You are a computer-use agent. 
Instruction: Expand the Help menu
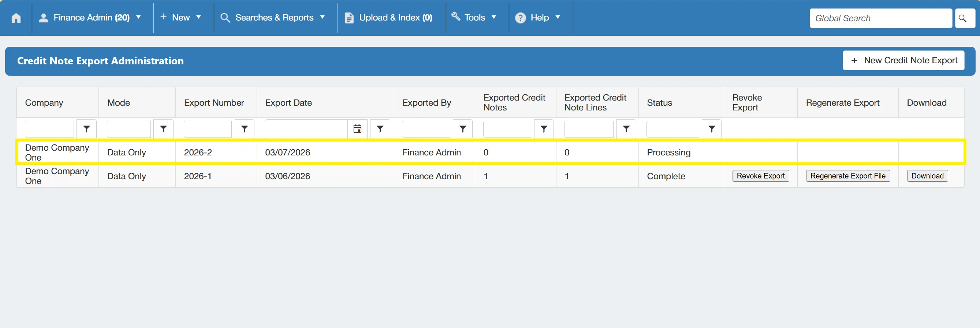tap(538, 18)
